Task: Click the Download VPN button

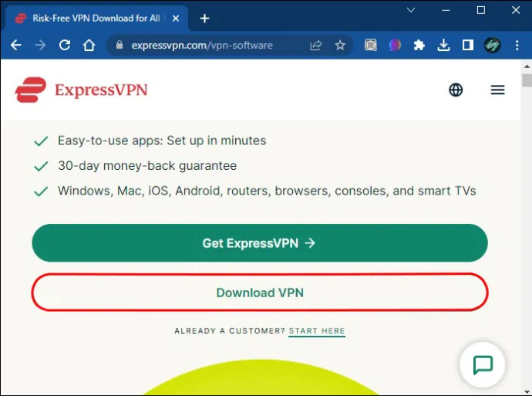Action: [260, 293]
